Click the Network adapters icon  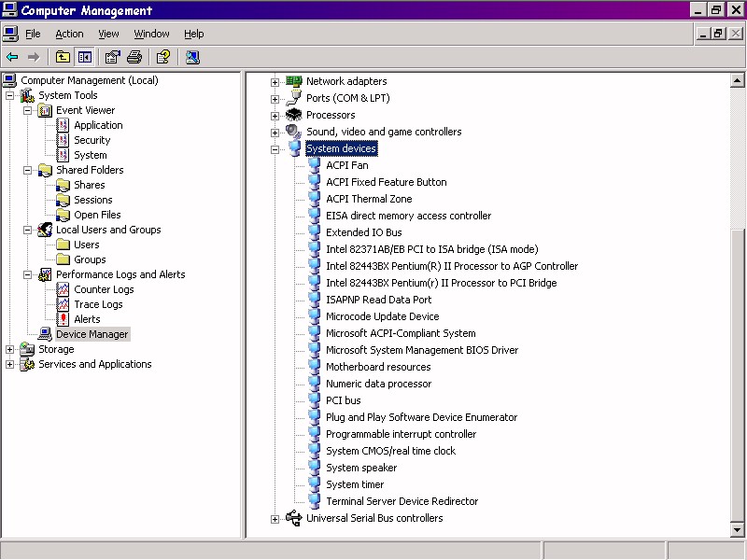[x=294, y=81]
